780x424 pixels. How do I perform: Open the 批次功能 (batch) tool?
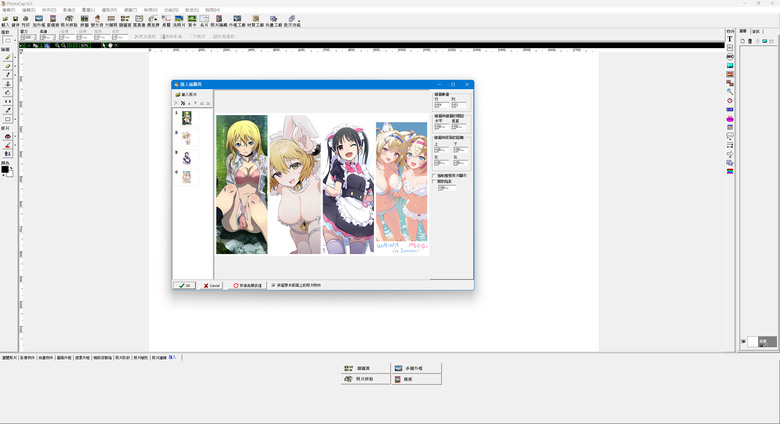point(292,21)
